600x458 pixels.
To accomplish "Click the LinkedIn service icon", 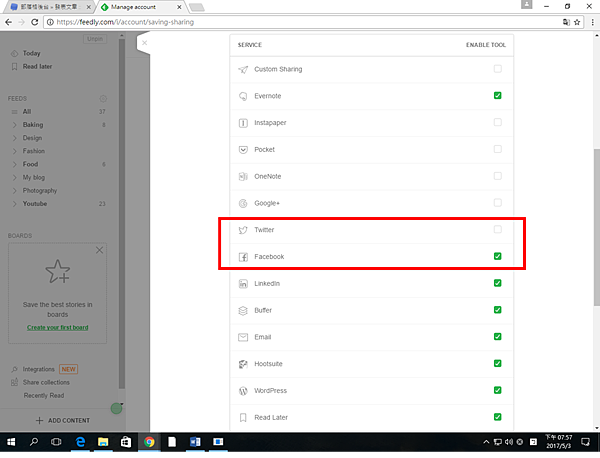I will [x=243, y=284].
